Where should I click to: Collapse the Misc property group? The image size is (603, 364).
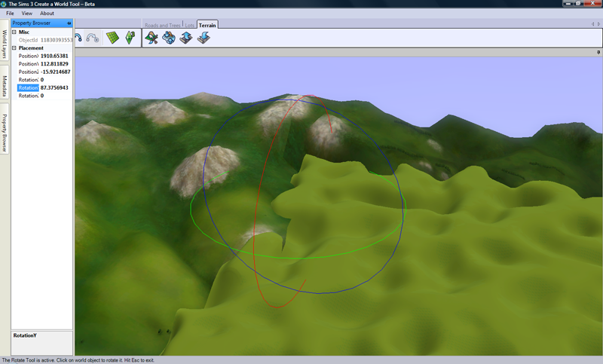coord(14,32)
